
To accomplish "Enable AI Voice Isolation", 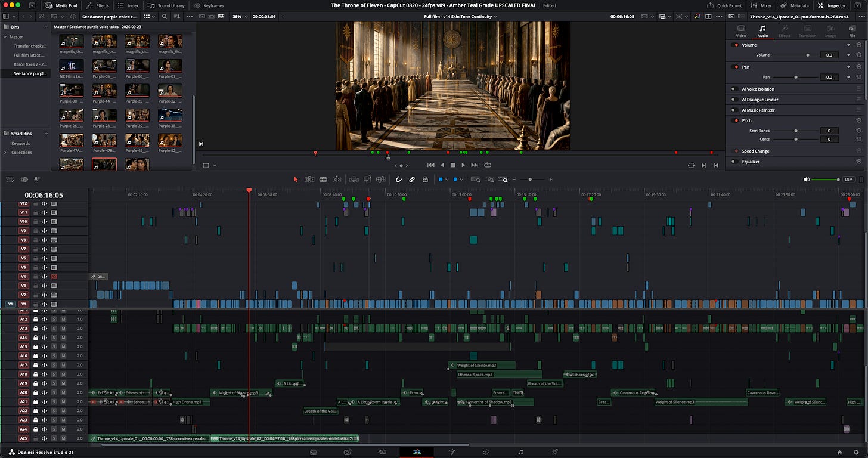I will coord(735,89).
